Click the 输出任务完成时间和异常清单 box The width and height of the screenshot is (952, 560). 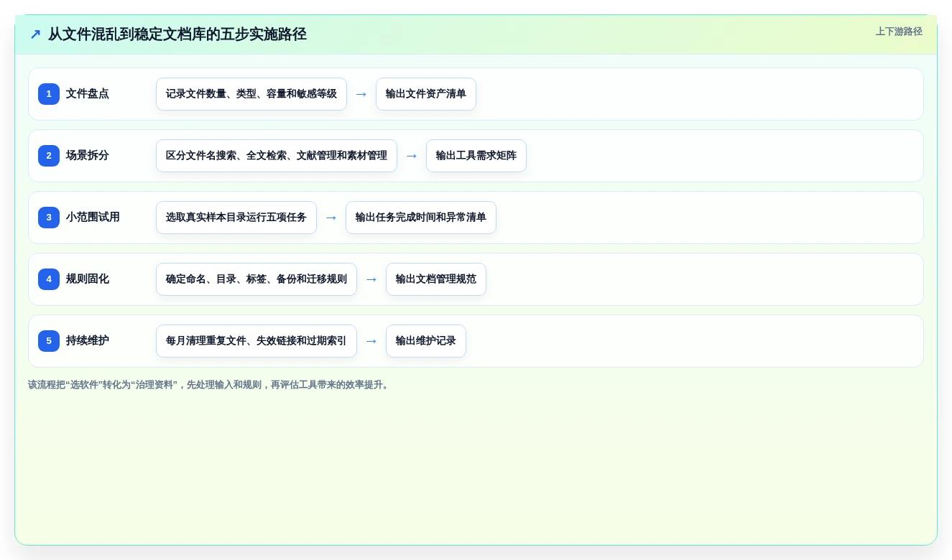421,218
